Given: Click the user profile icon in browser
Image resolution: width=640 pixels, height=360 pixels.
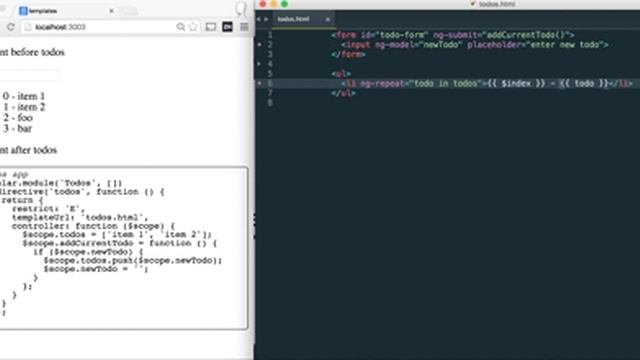Looking at the screenshot, I should 241,9.
